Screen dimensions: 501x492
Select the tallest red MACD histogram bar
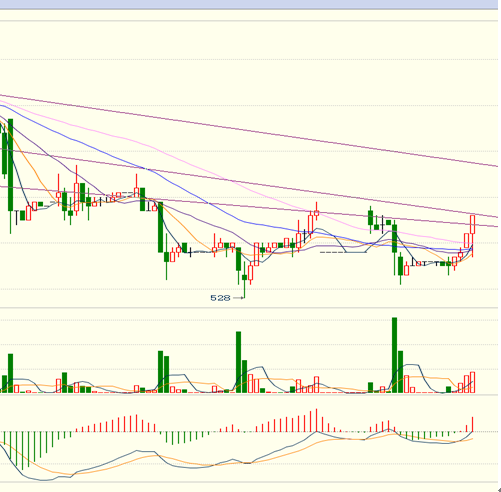[316, 420]
